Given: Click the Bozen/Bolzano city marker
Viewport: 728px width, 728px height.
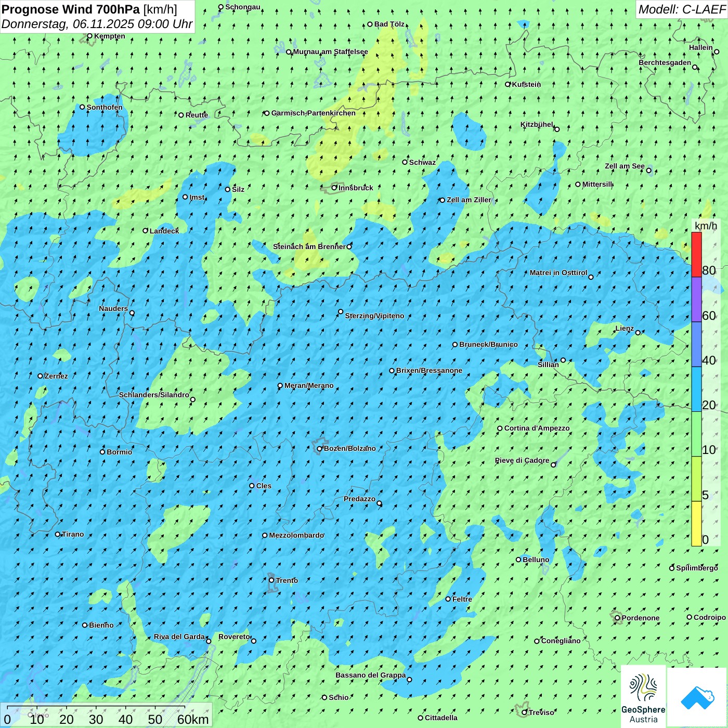Looking at the screenshot, I should (x=320, y=449).
